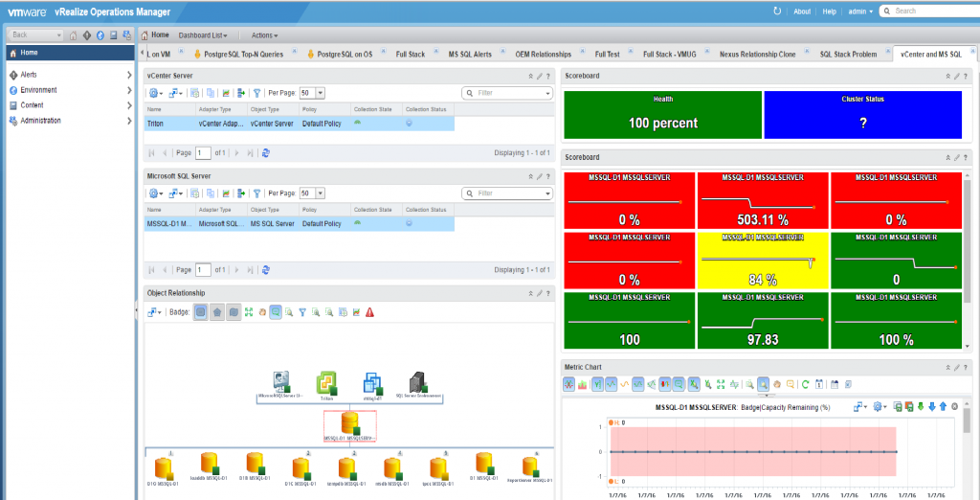Switch to the SQL Stack Problem tab
This screenshot has height=500, width=980.
tap(848, 55)
